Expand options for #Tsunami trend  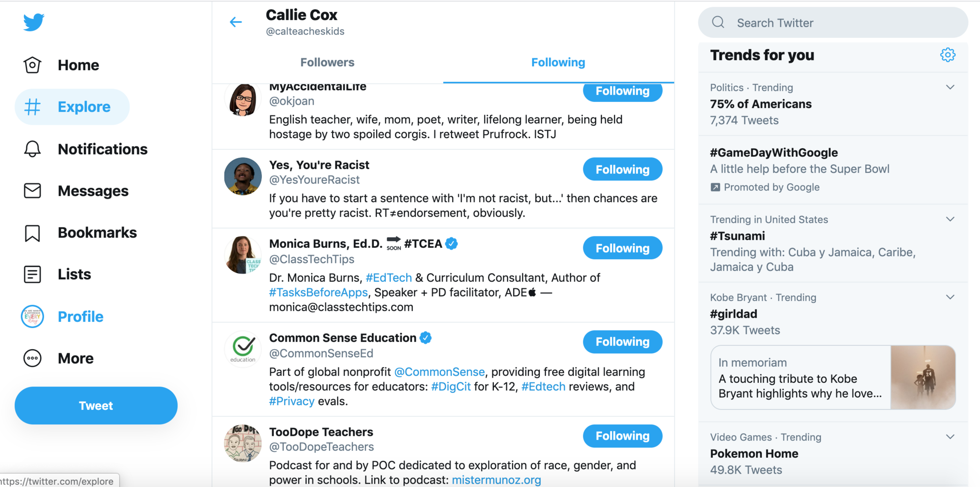click(950, 219)
